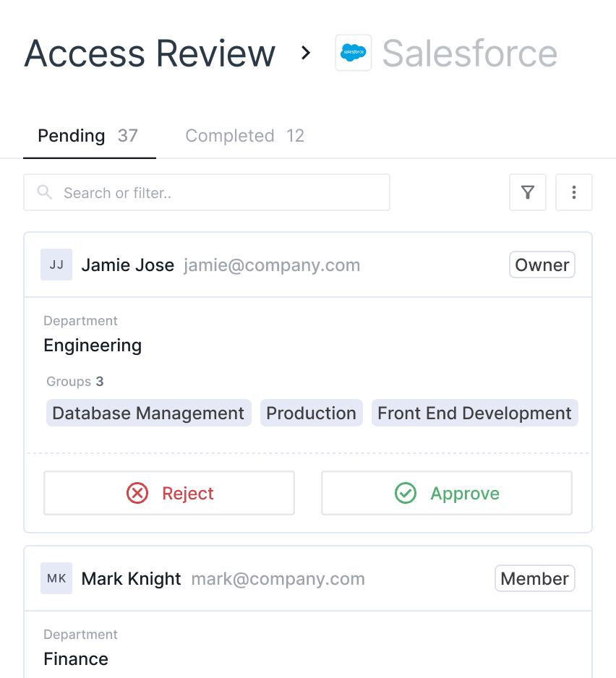The width and height of the screenshot is (616, 678).
Task: Select the Front End Development group tag
Action: point(474,413)
